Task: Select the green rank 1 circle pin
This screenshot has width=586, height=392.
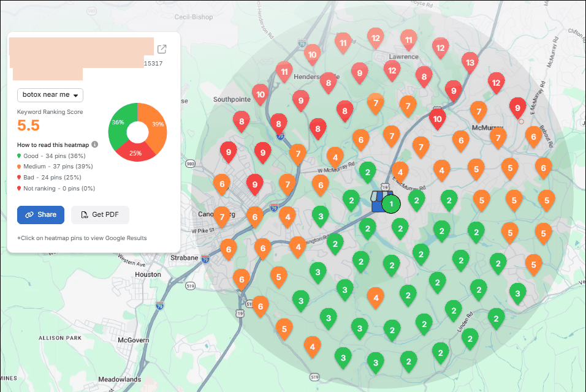Action: (391, 204)
